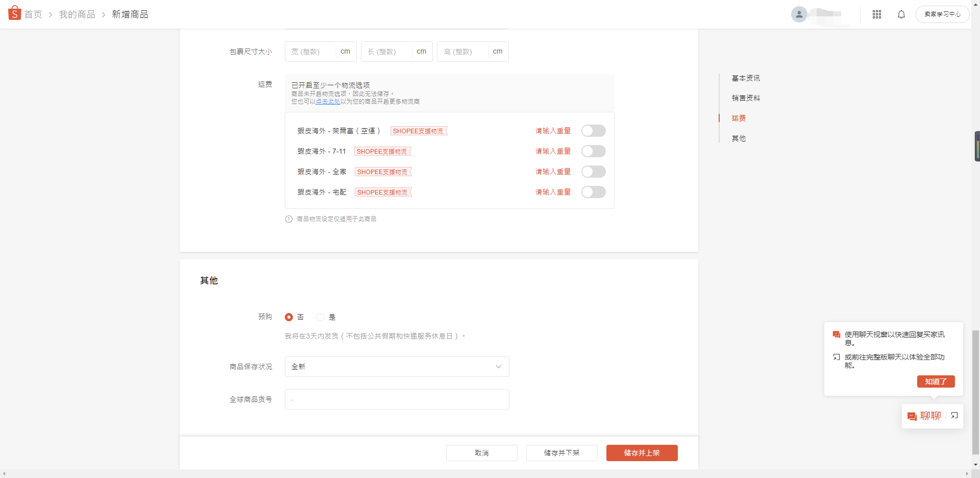Click the 请输入重量 text in the 全家 row
The width and height of the screenshot is (980, 478).
coord(553,172)
